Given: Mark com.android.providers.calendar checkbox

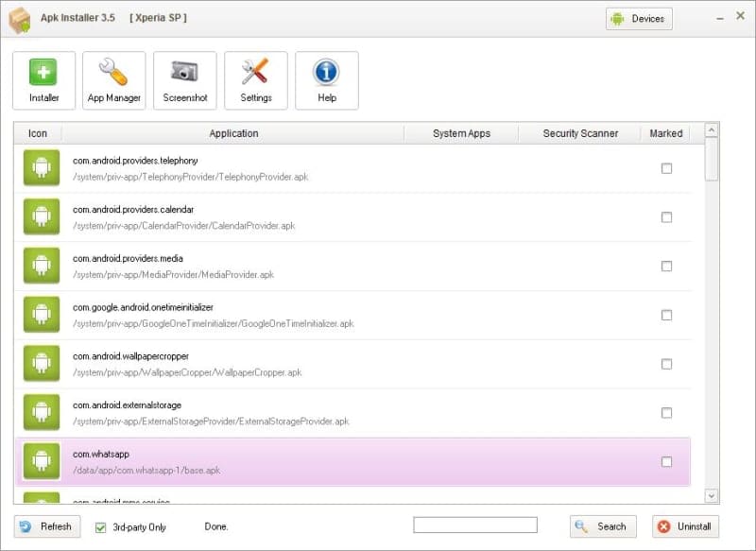Looking at the screenshot, I should click(666, 217).
